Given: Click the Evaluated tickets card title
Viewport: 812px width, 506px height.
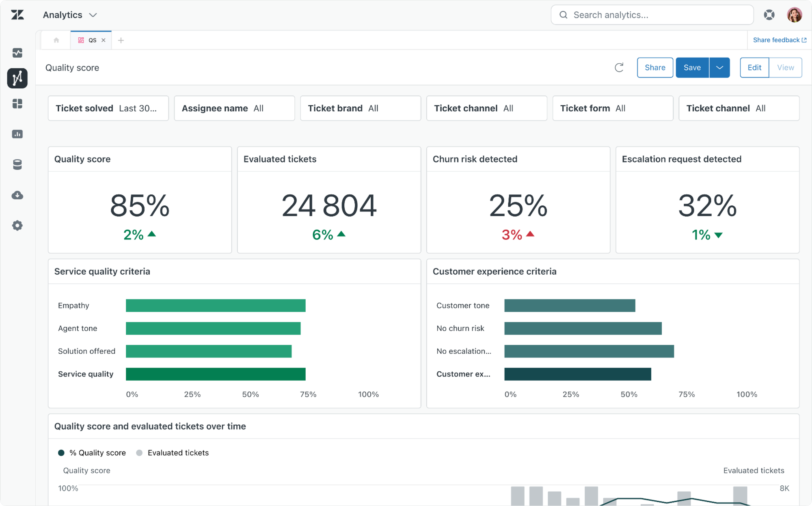Looking at the screenshot, I should click(280, 159).
